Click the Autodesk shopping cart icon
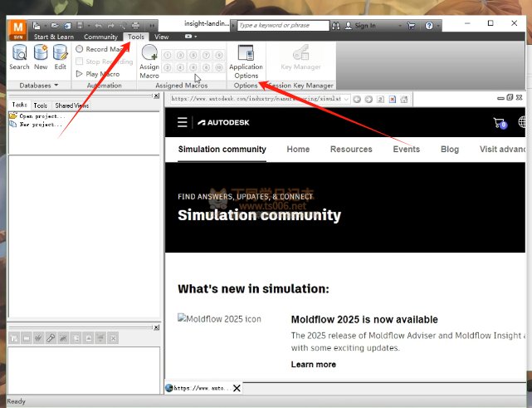Screen dimensions: 532x408 499,123
